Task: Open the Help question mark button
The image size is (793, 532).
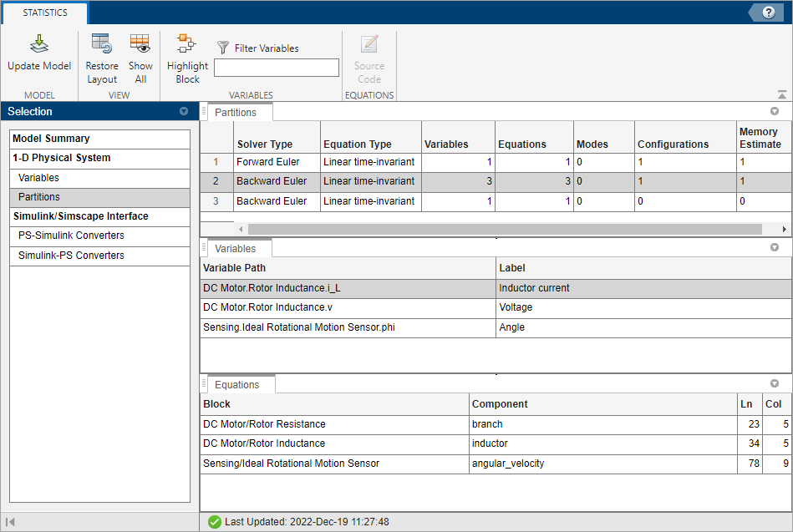Action: click(767, 12)
